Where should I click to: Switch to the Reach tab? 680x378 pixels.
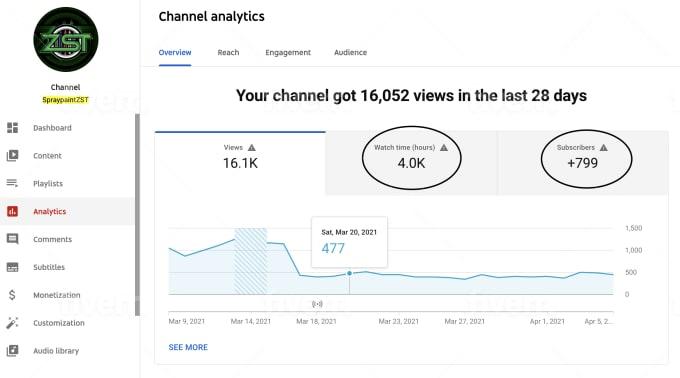[x=228, y=52]
